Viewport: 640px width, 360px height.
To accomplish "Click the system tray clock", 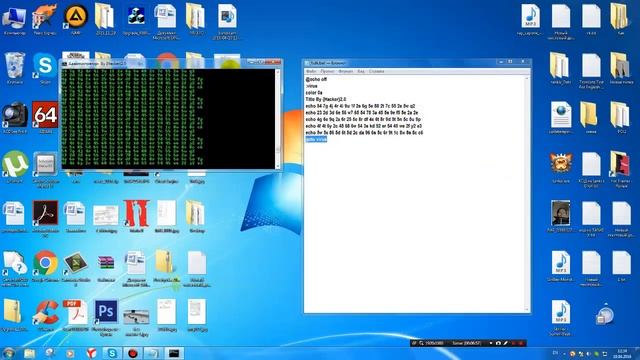I will coord(622,353).
